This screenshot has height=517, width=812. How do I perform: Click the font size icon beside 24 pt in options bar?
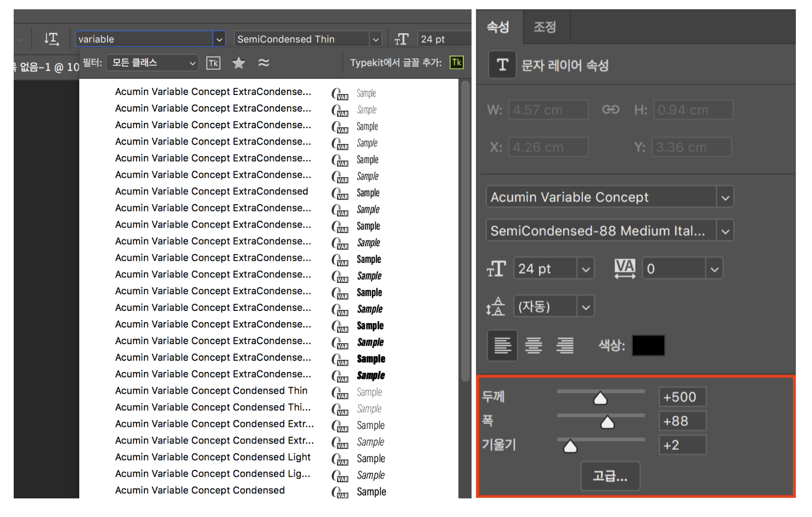click(402, 39)
